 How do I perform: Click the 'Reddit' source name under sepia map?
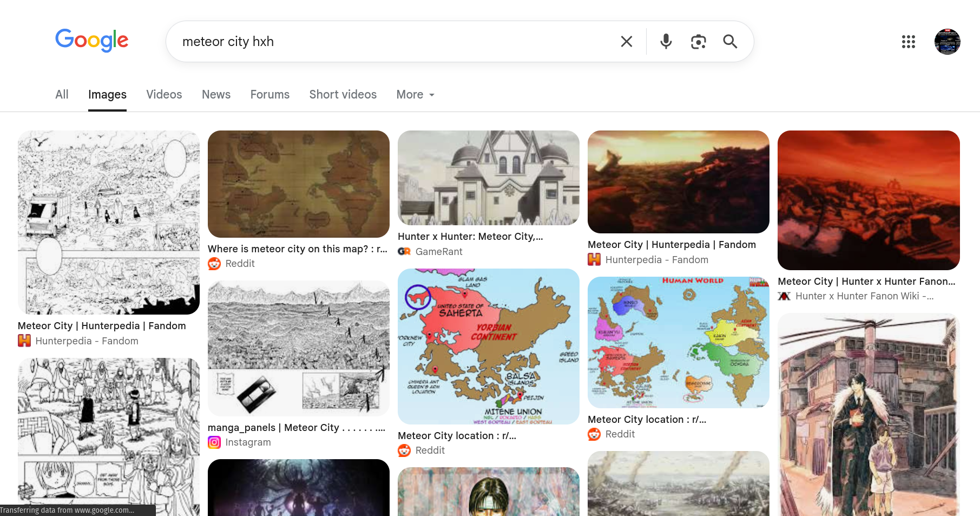(240, 264)
